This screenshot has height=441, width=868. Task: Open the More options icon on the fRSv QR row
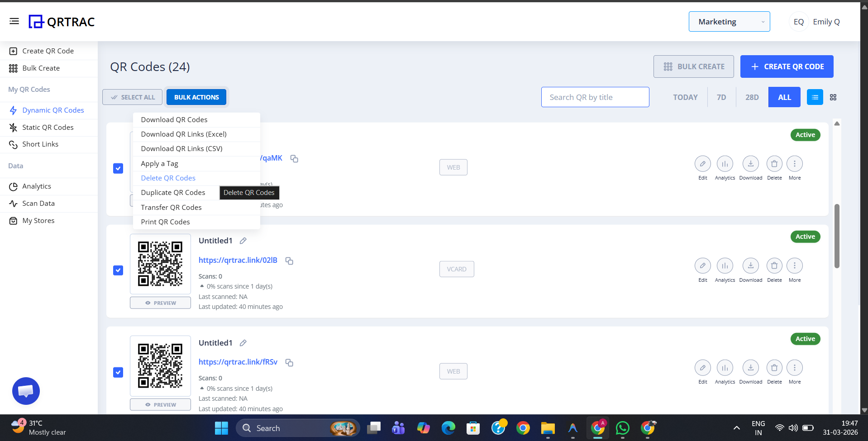point(795,368)
